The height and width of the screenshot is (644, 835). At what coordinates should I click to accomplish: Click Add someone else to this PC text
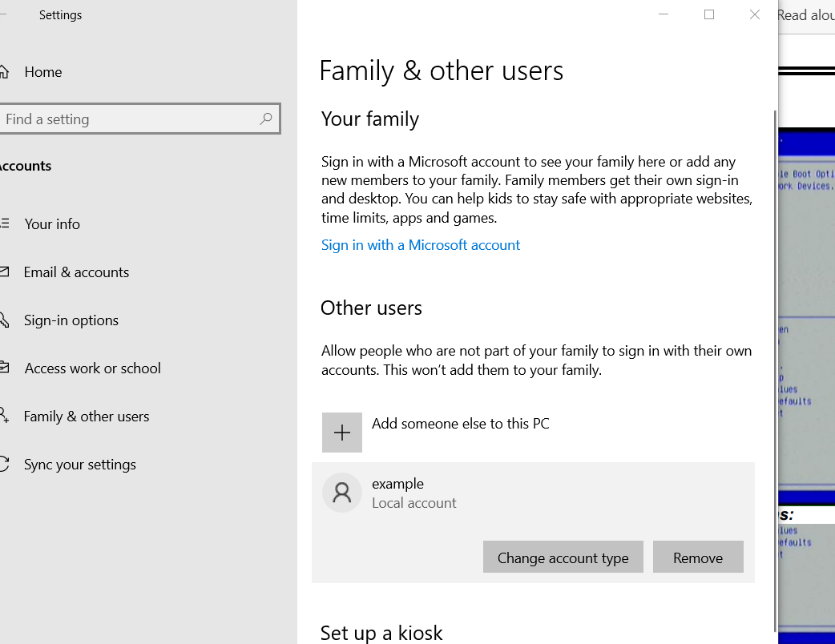460,424
